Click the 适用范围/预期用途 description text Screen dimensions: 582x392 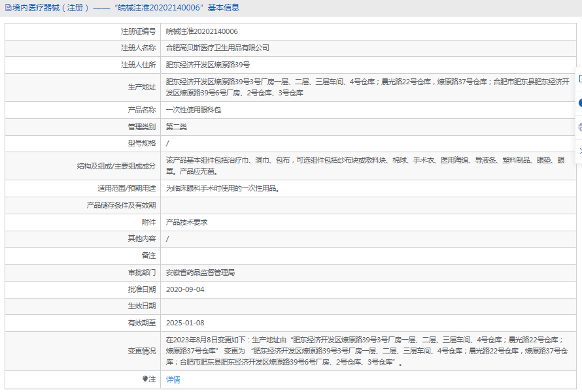(223, 189)
